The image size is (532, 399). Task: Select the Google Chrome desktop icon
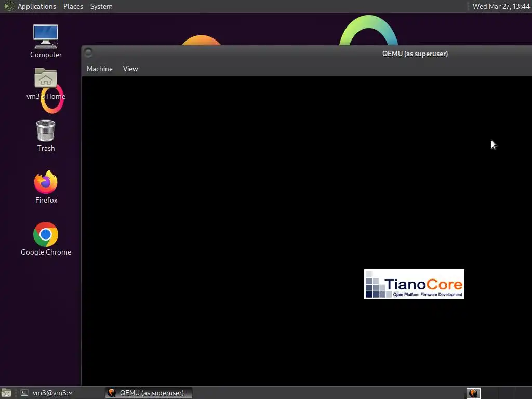pos(46,239)
